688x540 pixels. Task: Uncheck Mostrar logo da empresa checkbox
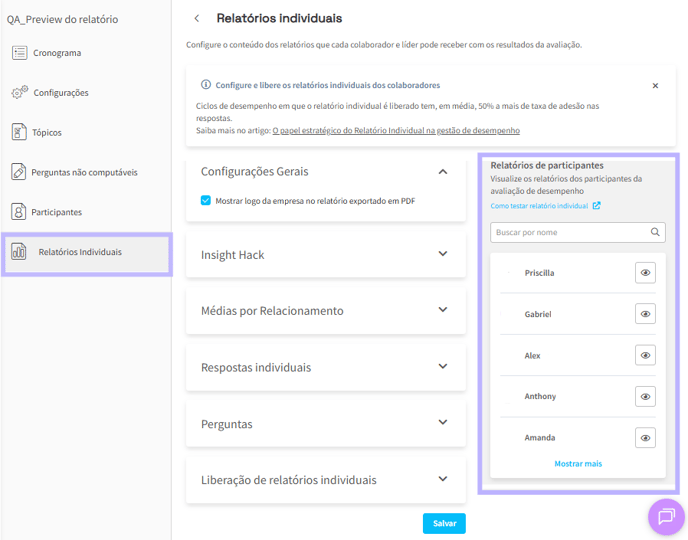[x=205, y=200]
